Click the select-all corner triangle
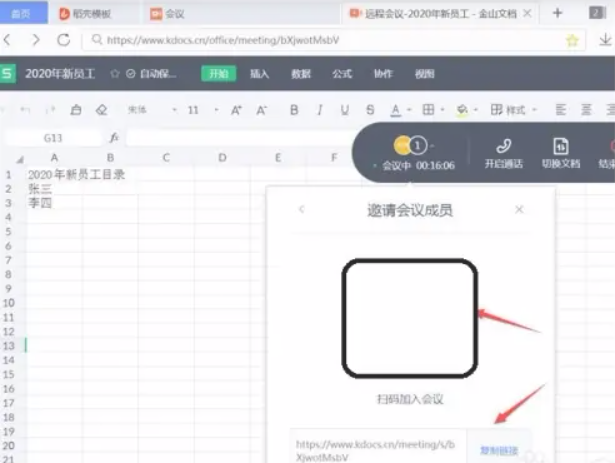The width and height of the screenshot is (615, 463). point(20,159)
